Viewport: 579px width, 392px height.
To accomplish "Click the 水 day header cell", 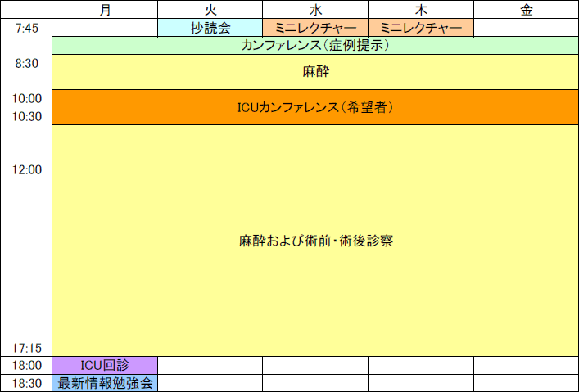I will pyautogui.click(x=315, y=10).
